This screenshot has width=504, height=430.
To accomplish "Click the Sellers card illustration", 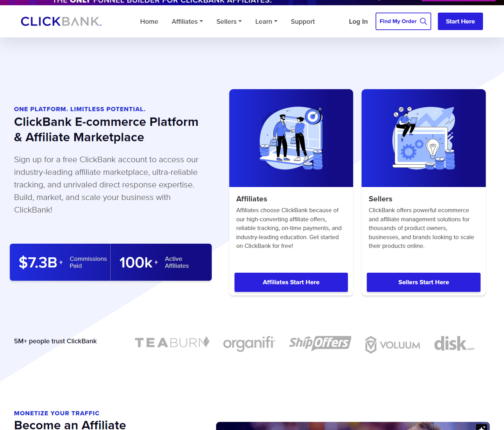I will click(x=423, y=138).
